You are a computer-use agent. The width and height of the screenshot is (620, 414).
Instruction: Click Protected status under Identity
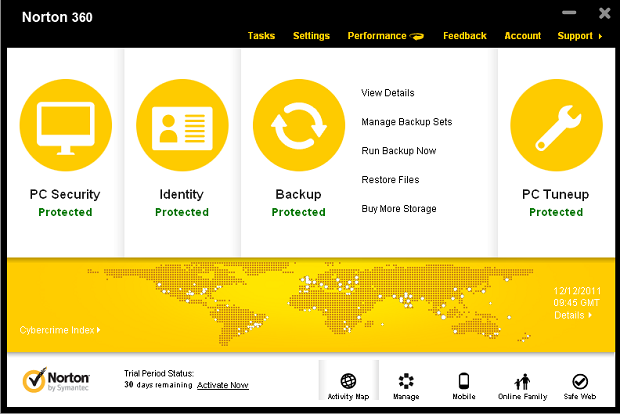click(x=182, y=212)
